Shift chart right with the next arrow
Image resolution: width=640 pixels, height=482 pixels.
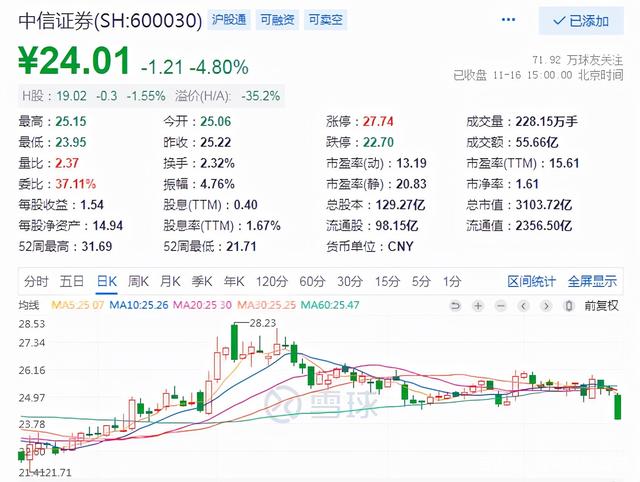547,306
